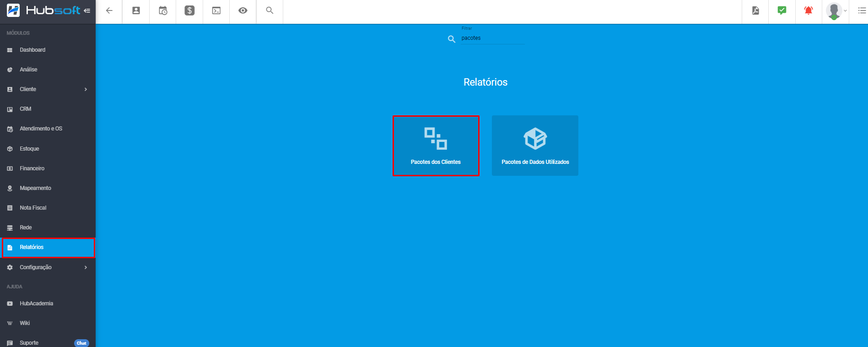
Task: Go back using the left arrow
Action: point(109,11)
